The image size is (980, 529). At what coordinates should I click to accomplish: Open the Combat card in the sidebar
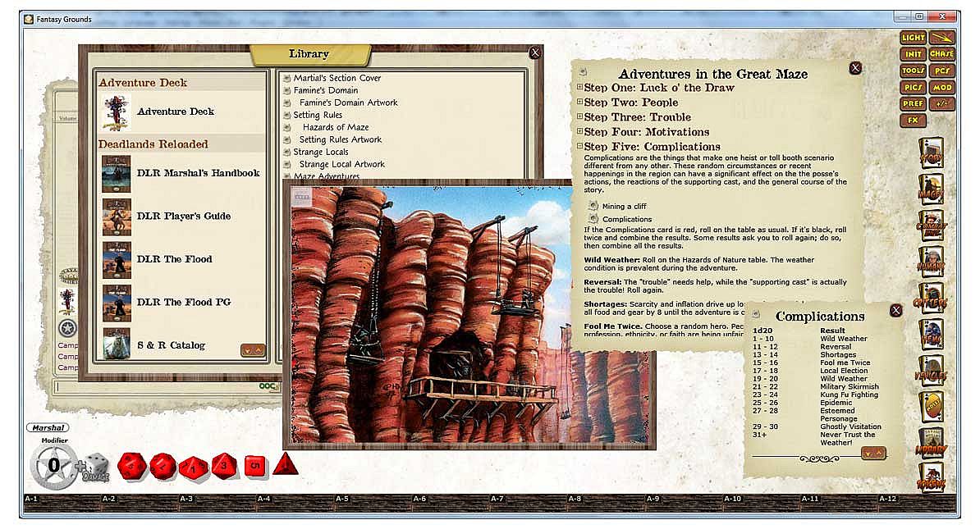click(931, 226)
